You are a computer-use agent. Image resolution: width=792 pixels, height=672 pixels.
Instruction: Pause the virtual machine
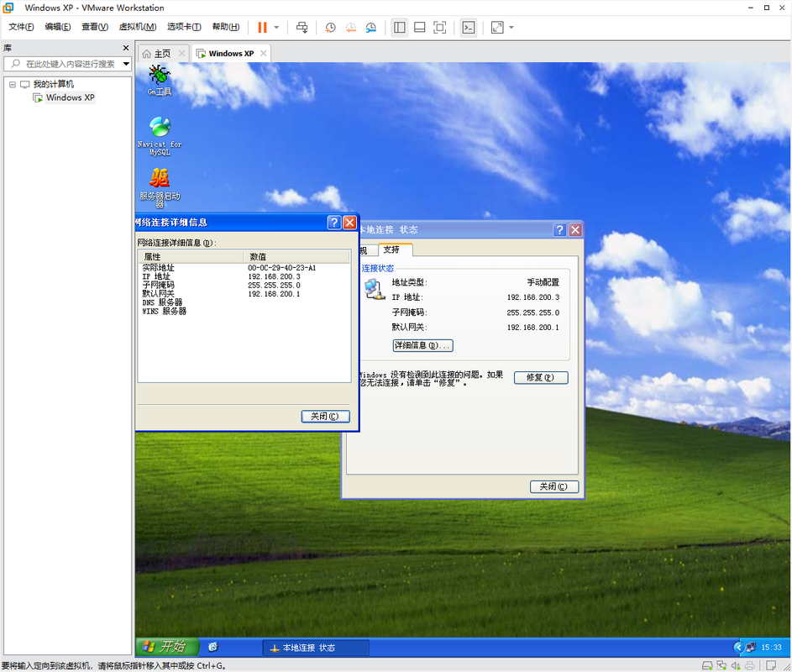[262, 27]
